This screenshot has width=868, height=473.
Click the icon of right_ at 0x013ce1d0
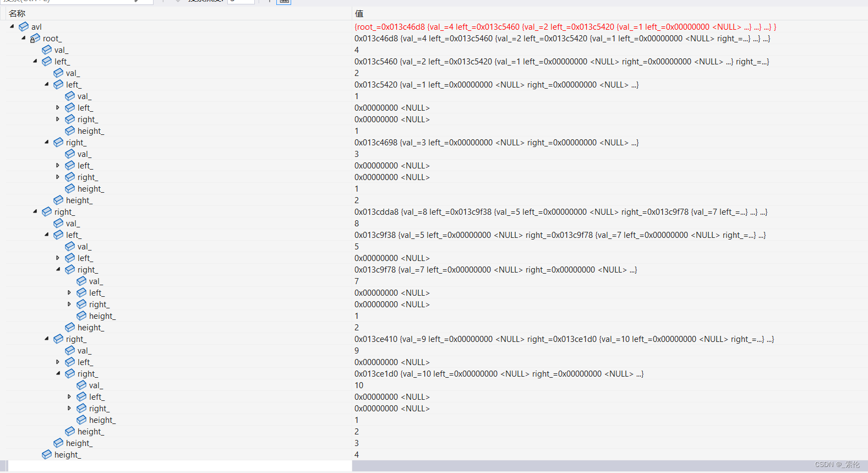(x=70, y=373)
